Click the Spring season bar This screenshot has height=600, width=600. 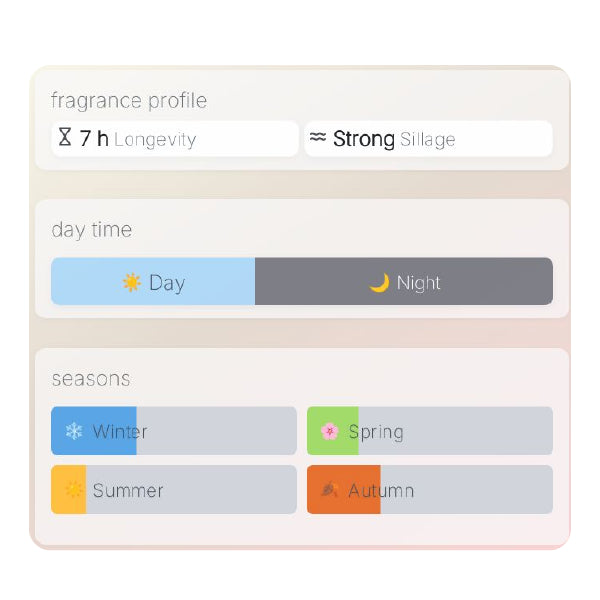point(430,431)
